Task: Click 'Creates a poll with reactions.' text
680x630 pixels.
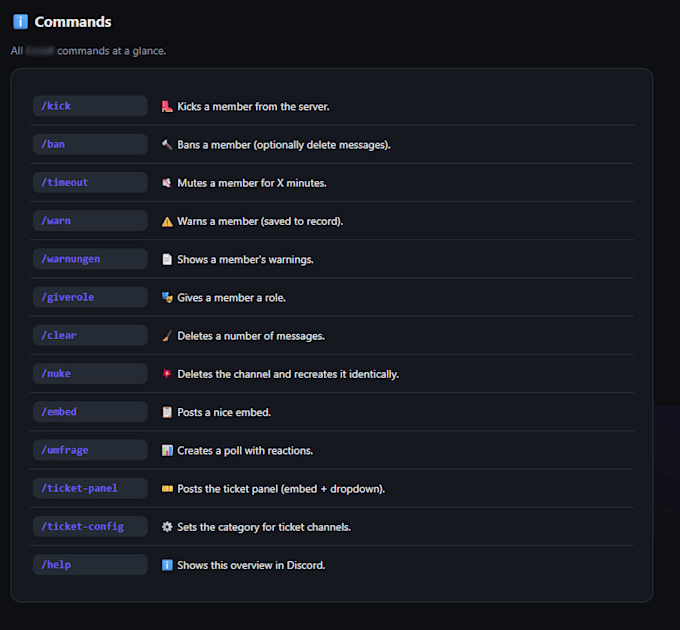Action: (x=245, y=450)
